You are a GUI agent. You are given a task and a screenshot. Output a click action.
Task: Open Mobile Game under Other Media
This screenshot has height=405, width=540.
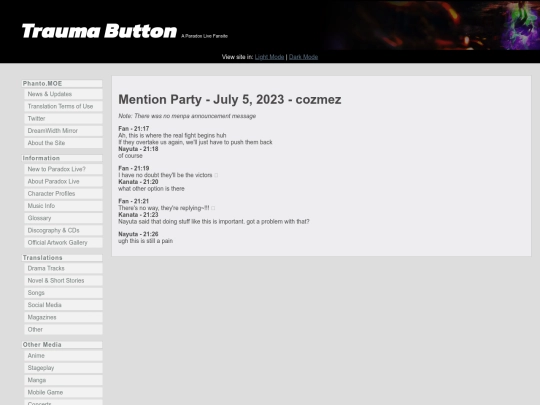63,392
